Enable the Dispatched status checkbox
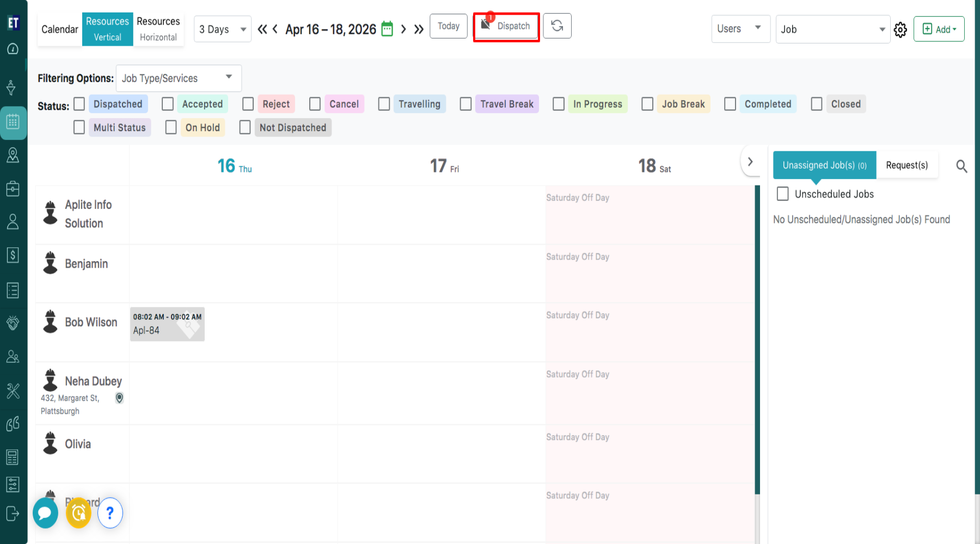The width and height of the screenshot is (980, 544). (79, 104)
